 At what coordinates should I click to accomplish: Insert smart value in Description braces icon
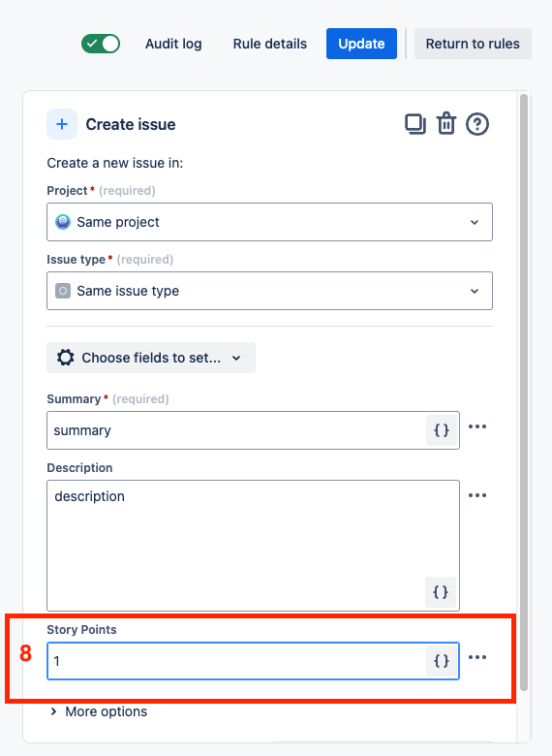click(441, 591)
